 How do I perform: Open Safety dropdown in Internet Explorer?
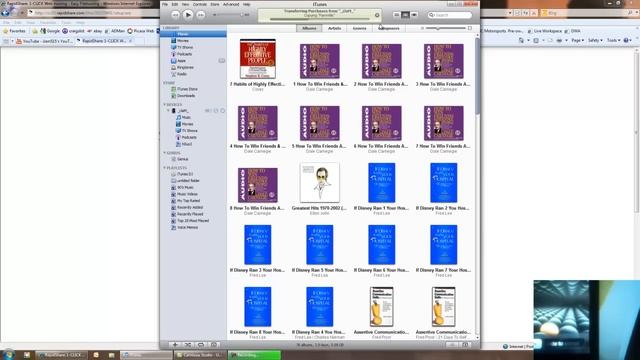[595, 40]
